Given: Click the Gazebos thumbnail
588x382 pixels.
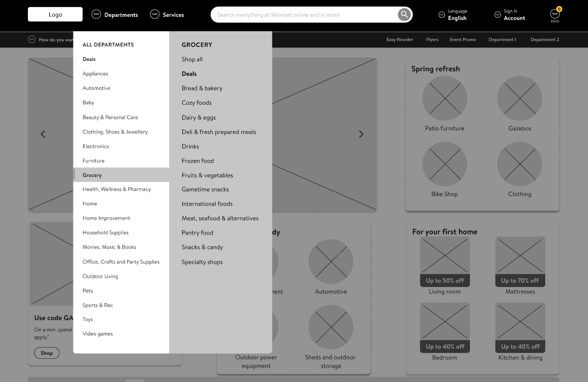Looking at the screenshot, I should [520, 98].
